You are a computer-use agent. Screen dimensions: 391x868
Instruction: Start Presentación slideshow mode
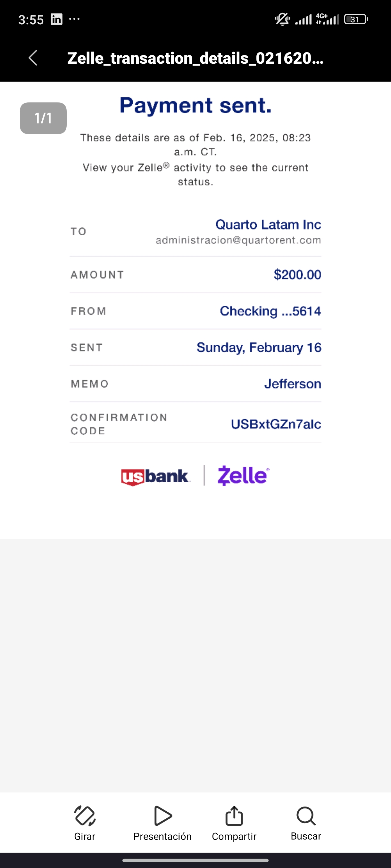point(162,816)
